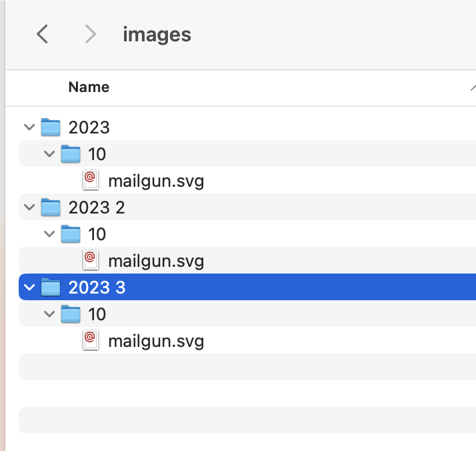Click the 2023 folder icon
The image size is (476, 451).
click(x=51, y=127)
